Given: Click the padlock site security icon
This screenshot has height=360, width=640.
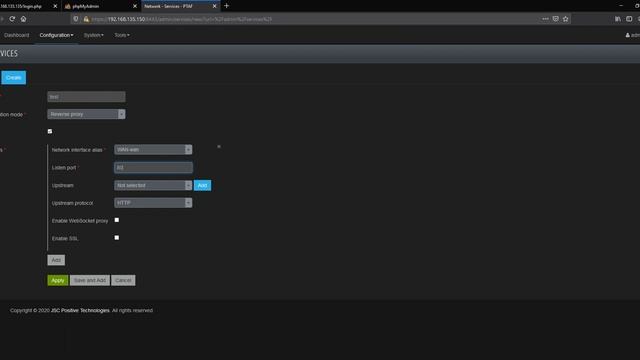Looking at the screenshot, I should click(86, 19).
